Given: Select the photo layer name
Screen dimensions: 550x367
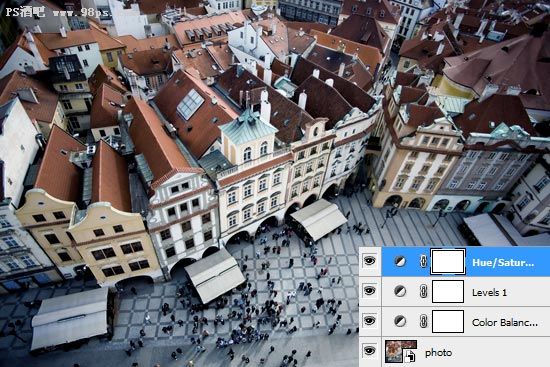Looking at the screenshot, I should point(438,353).
